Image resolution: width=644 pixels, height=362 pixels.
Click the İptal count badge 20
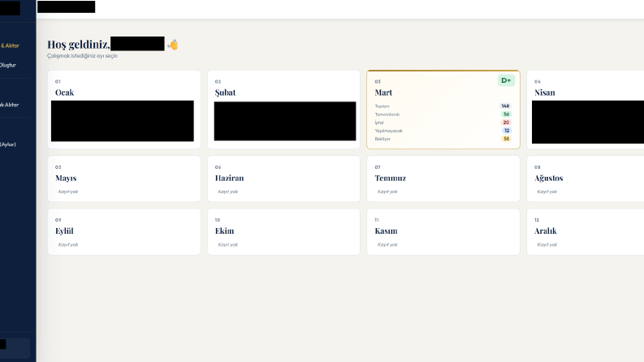click(506, 123)
